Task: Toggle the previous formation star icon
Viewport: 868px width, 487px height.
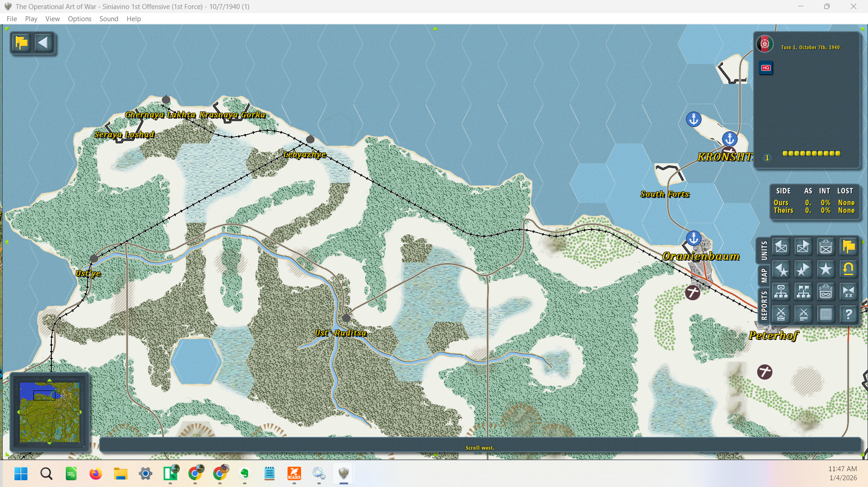Action: pyautogui.click(x=781, y=269)
